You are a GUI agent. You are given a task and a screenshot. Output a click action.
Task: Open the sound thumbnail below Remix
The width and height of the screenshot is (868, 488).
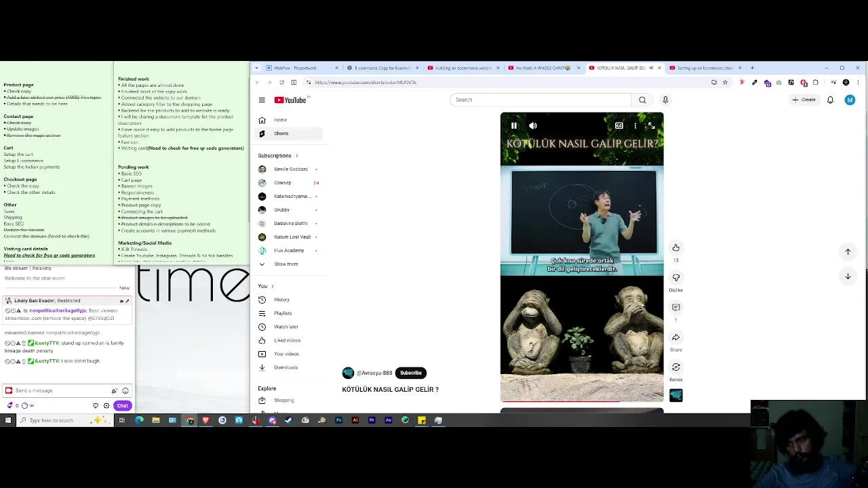(x=676, y=395)
